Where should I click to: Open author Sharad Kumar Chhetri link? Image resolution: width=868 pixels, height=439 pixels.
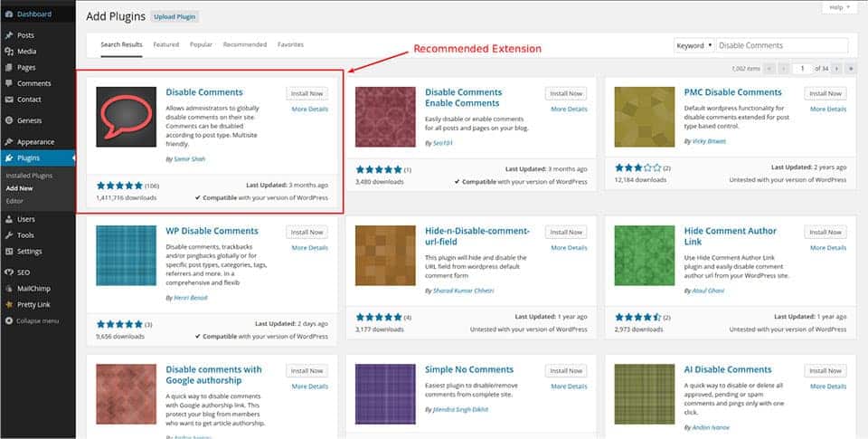463,291
